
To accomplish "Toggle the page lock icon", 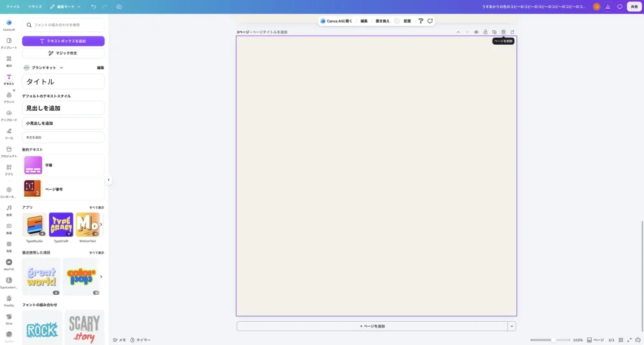I will click(x=485, y=32).
